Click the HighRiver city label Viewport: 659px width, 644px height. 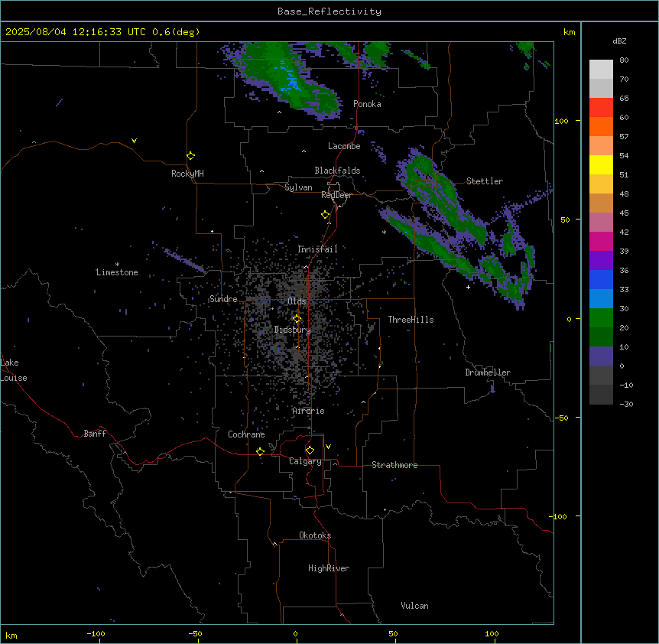(329, 568)
